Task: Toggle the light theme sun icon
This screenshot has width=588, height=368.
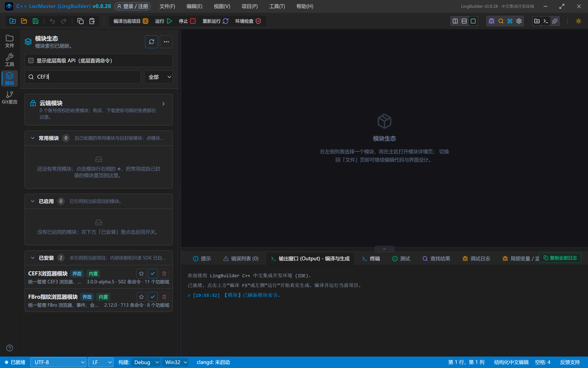Action: pos(579,21)
